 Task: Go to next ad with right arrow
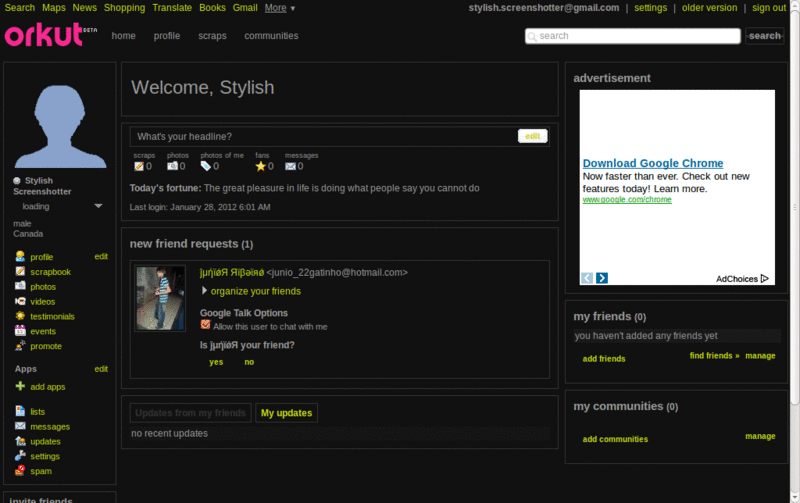[x=602, y=278]
